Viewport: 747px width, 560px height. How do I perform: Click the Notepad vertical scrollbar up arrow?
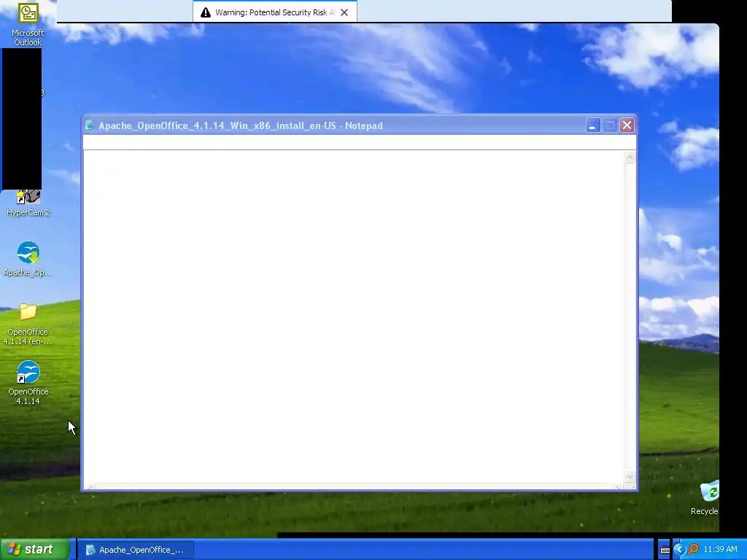point(630,157)
